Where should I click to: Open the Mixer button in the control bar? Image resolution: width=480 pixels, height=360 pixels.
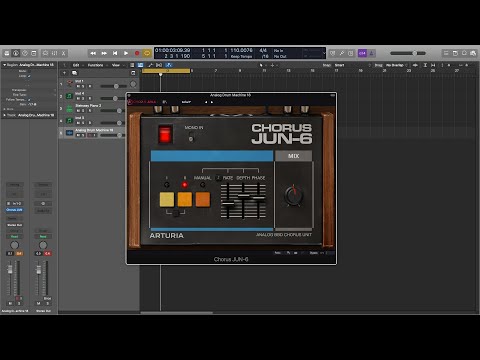tap(55, 53)
